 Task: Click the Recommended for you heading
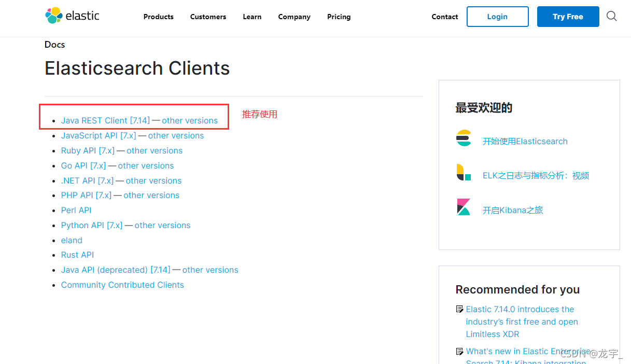click(x=517, y=289)
